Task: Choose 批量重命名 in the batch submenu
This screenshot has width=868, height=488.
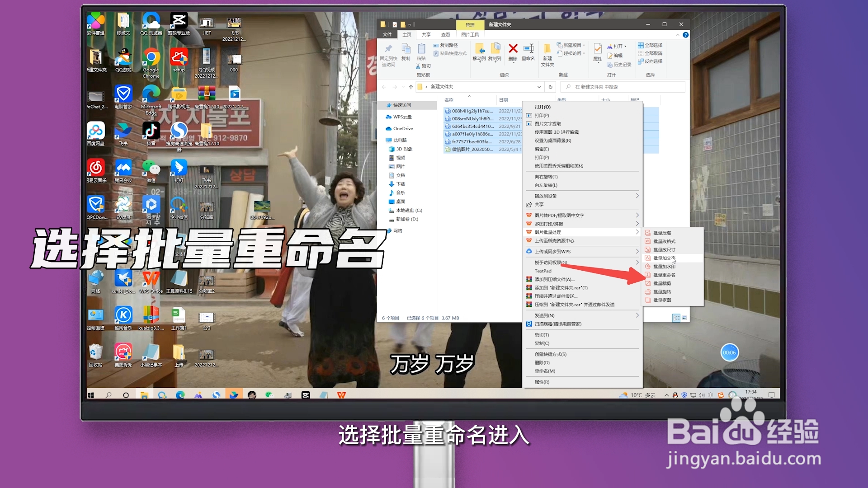Action: click(x=664, y=275)
